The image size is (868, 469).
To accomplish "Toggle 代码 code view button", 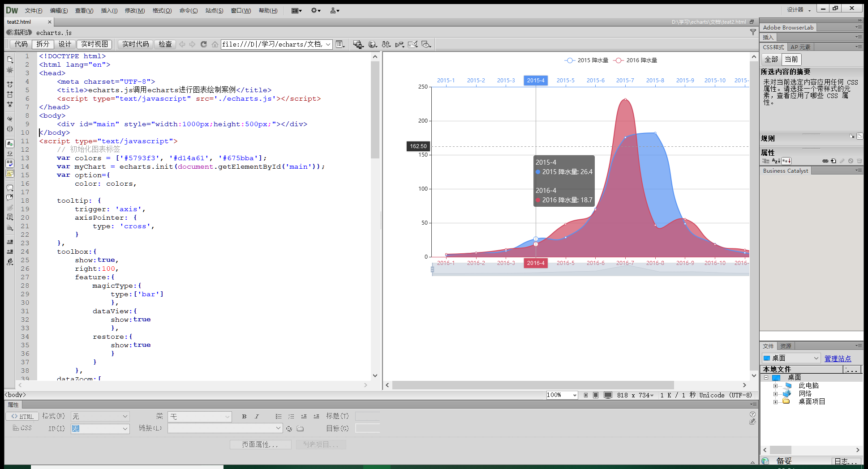I will [x=21, y=44].
